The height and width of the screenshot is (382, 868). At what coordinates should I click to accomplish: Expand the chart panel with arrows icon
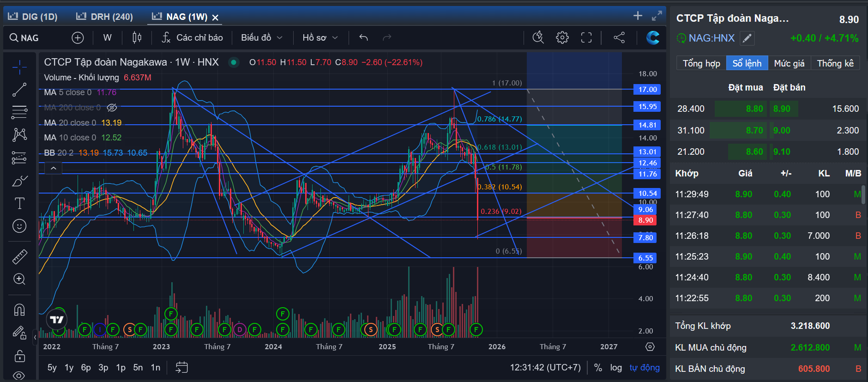[657, 16]
